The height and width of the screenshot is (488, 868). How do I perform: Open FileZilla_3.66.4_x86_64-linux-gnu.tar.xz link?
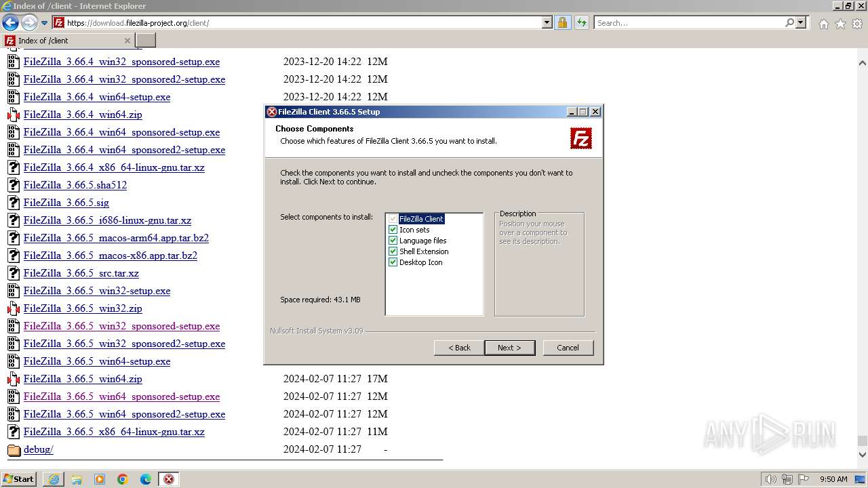pyautogui.click(x=114, y=167)
